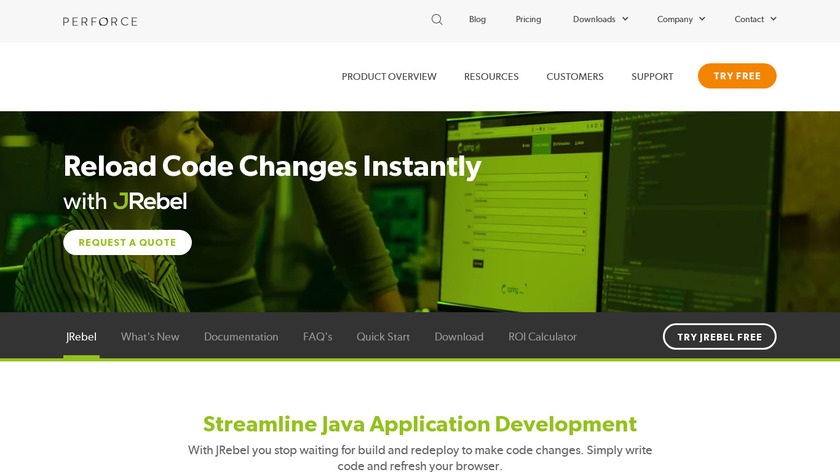The width and height of the screenshot is (840, 472).
Task: Select the Support menu item
Action: tap(652, 77)
